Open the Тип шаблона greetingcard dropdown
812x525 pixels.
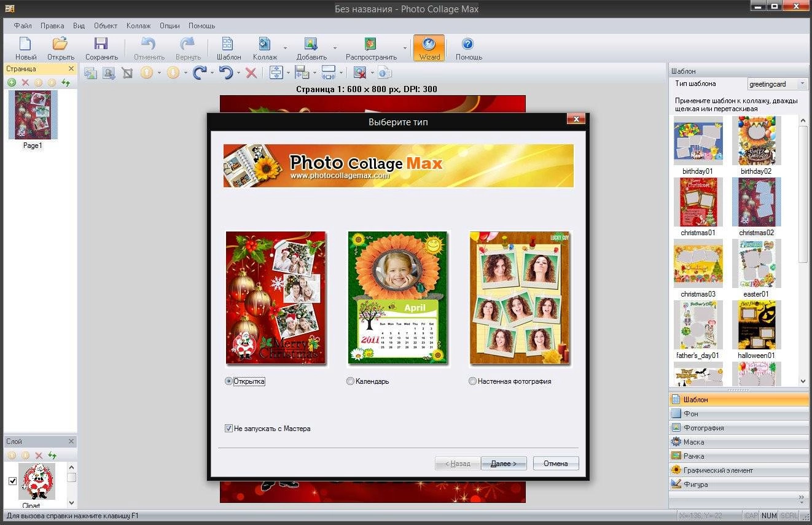(x=777, y=84)
